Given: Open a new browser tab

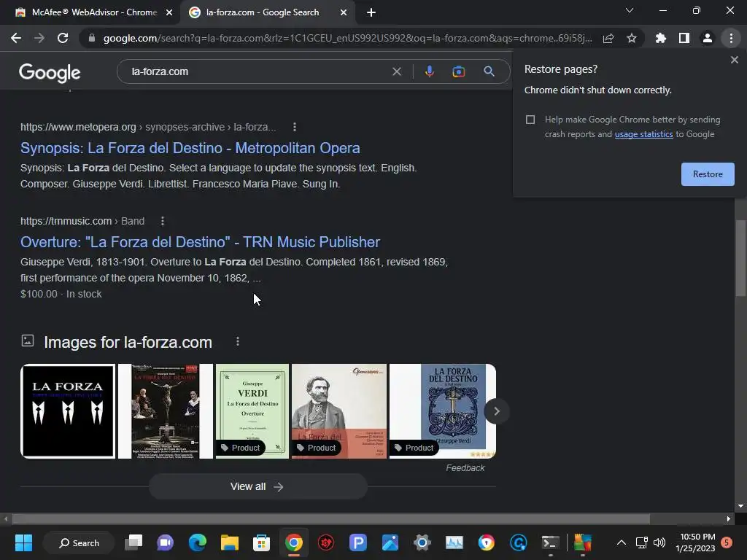Looking at the screenshot, I should pyautogui.click(x=371, y=12).
